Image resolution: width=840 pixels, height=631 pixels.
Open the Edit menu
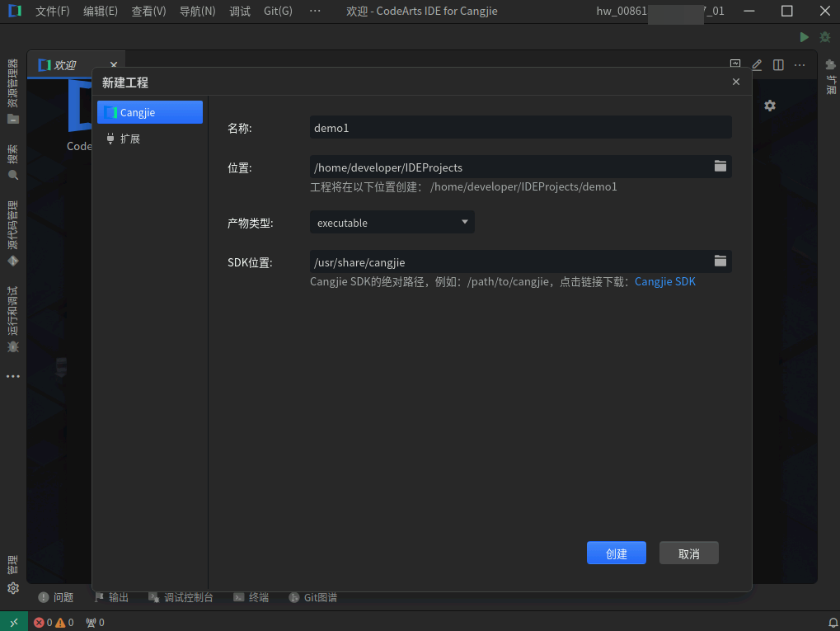(x=101, y=12)
